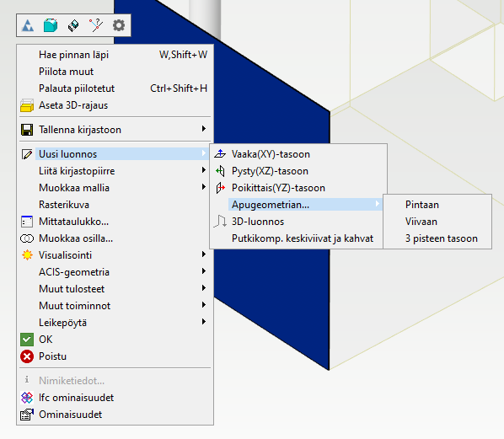Expand the Muokkaa mallia submenu arrow
Image resolution: width=504 pixels, height=439 pixels.
(203, 187)
